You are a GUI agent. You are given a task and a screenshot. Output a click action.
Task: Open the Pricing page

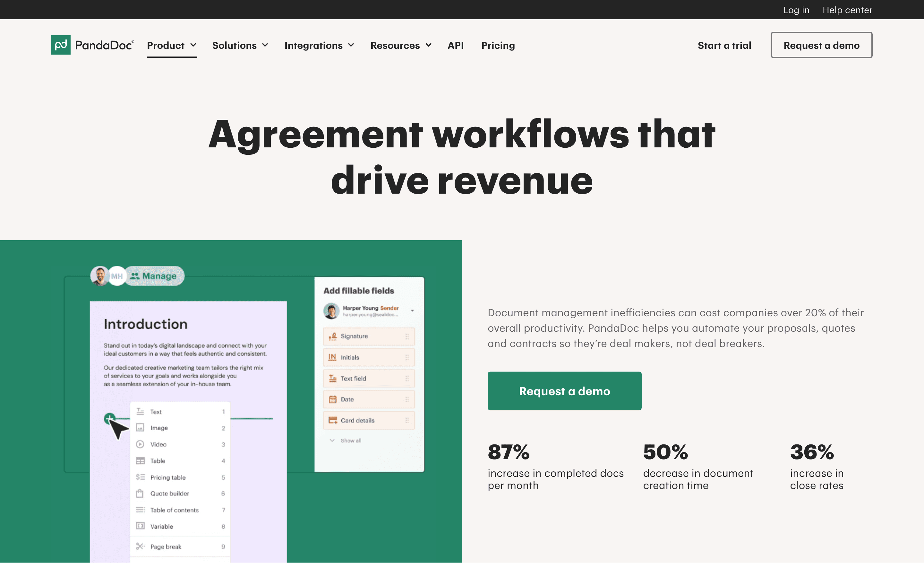point(498,46)
